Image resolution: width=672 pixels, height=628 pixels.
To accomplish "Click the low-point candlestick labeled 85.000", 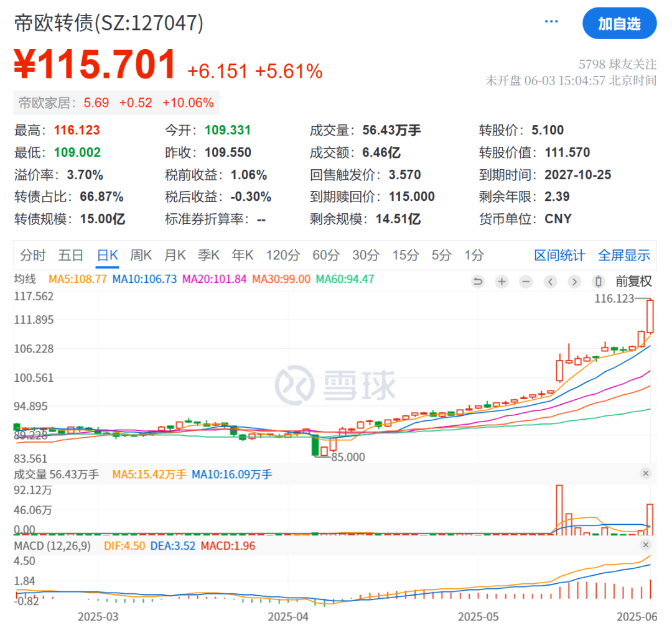I will (x=315, y=446).
